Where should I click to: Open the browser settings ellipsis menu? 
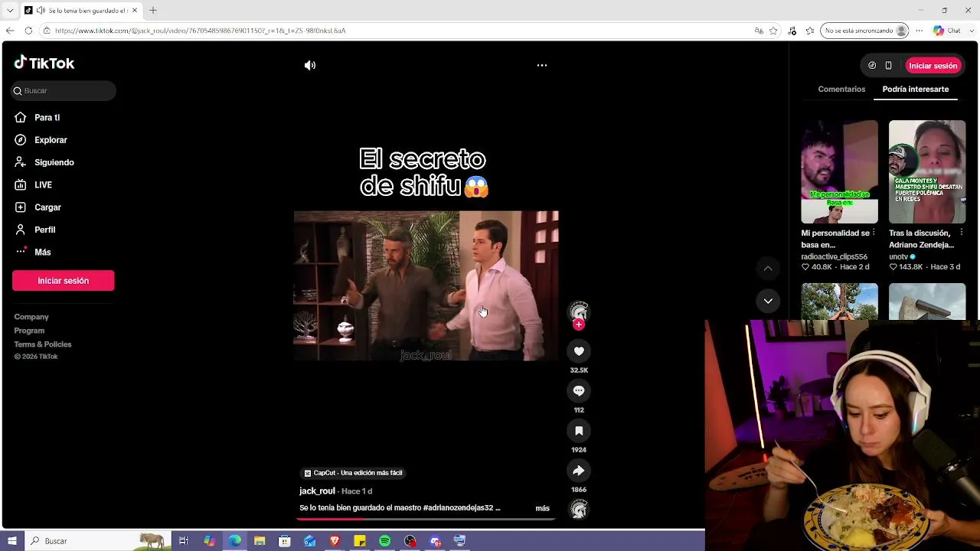point(920,31)
